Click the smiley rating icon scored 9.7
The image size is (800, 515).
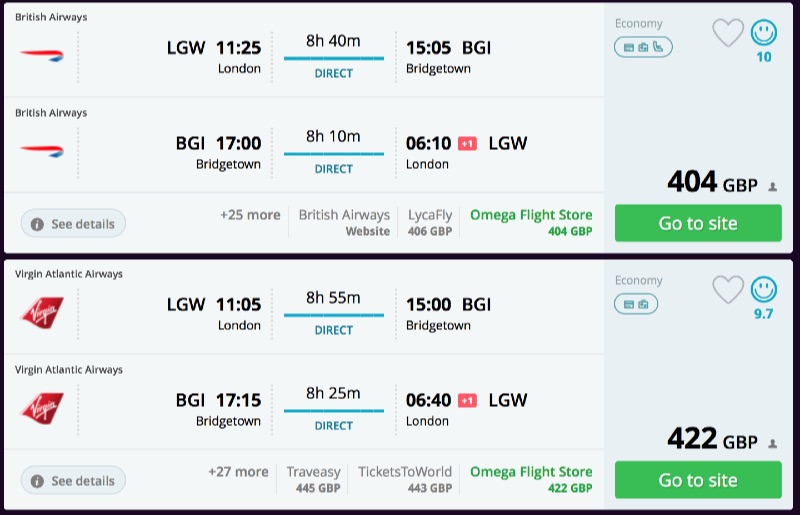(x=764, y=290)
